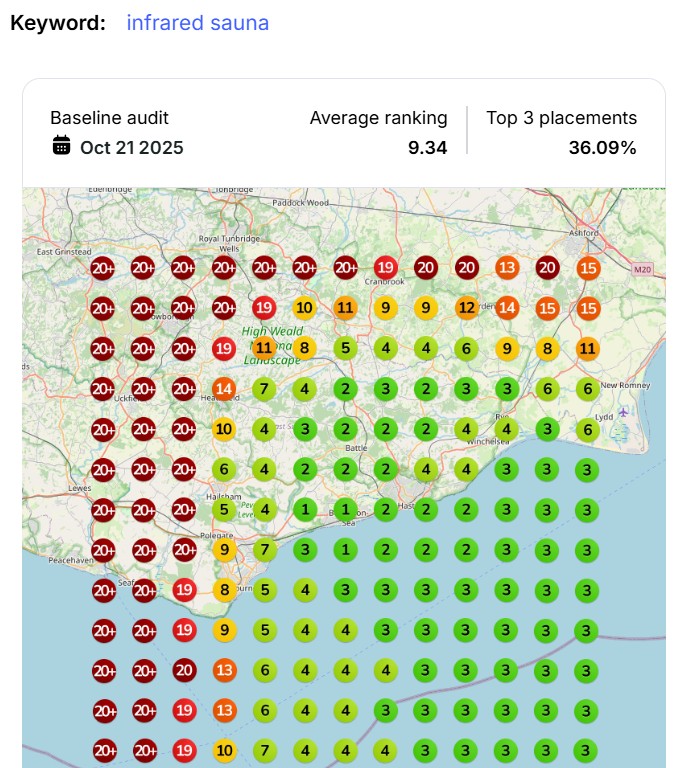This screenshot has height=768, width=690.
Task: Select the 13 marker below Ashford
Action: [507, 267]
